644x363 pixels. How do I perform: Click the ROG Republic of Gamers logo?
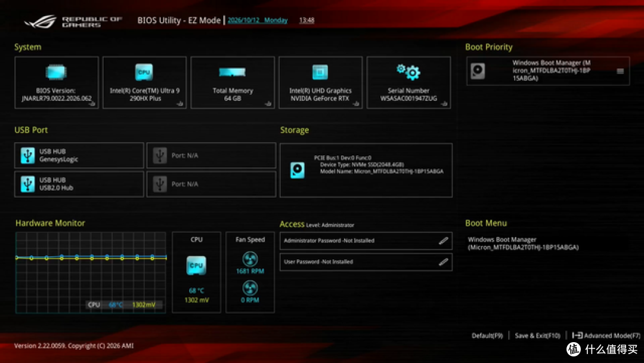point(73,21)
